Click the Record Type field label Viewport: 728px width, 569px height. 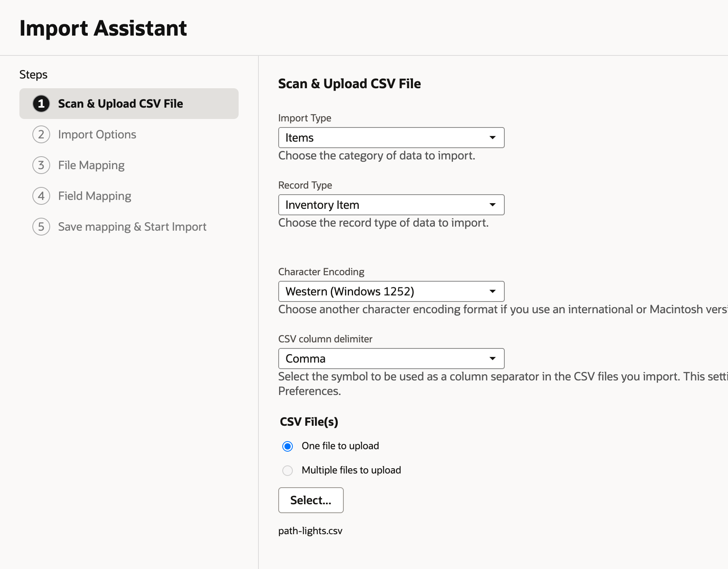(x=305, y=185)
